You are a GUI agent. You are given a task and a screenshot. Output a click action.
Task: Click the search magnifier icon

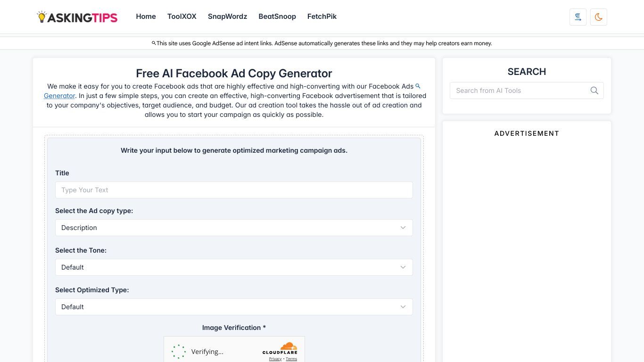594,90
